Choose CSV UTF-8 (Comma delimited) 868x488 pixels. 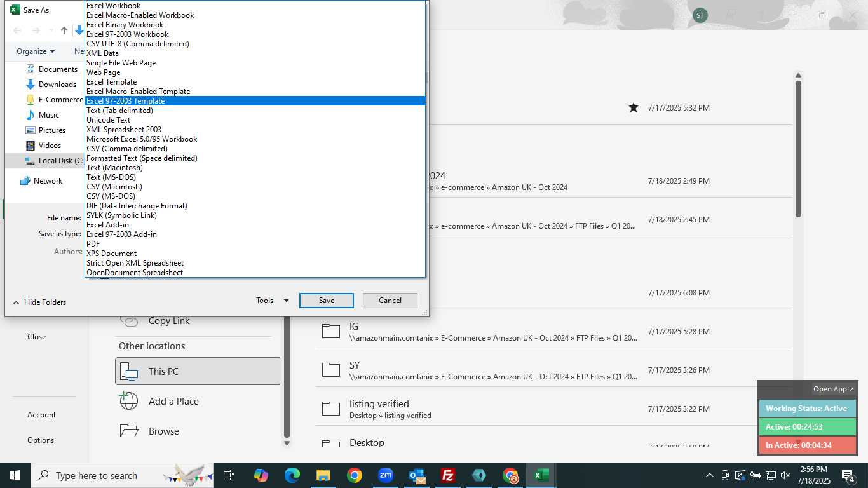tap(255, 44)
